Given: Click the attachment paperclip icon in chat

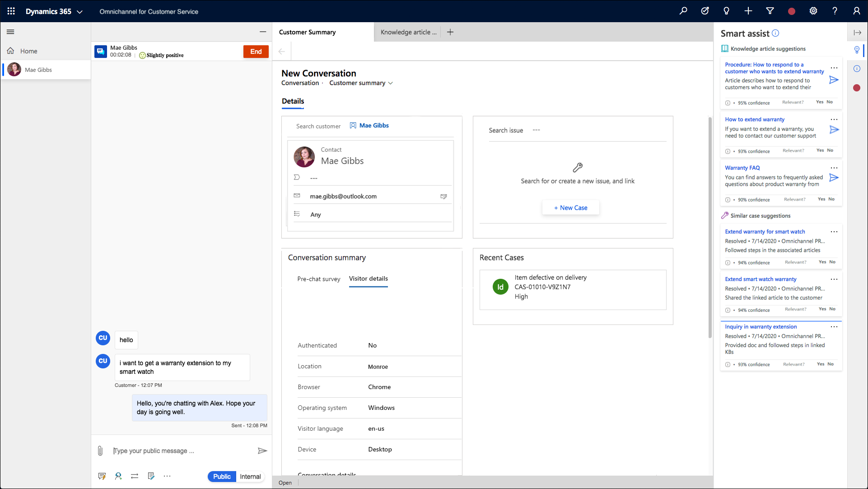Looking at the screenshot, I should coord(101,450).
